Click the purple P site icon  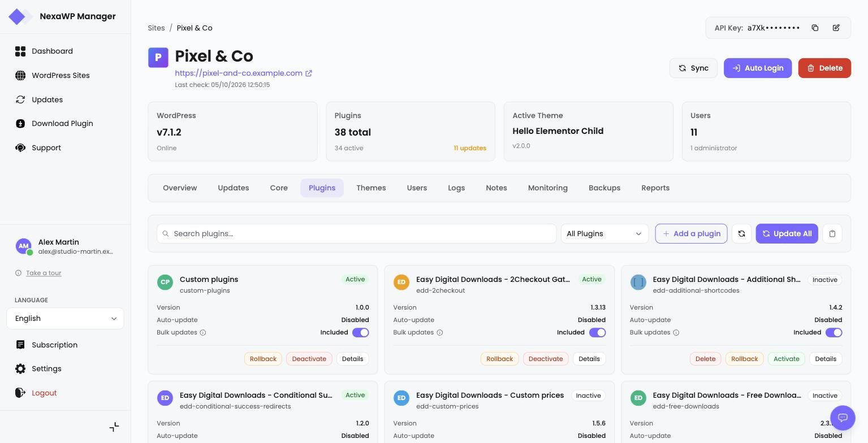pos(158,58)
